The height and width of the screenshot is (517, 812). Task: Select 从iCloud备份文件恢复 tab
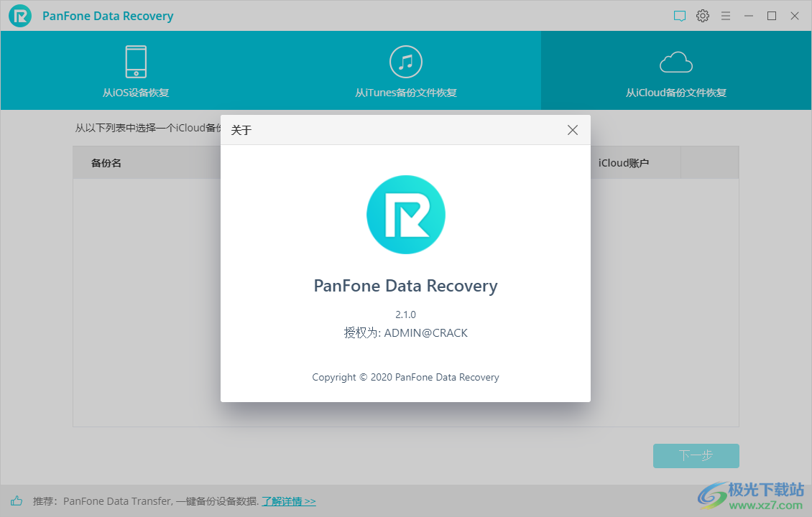tap(676, 71)
